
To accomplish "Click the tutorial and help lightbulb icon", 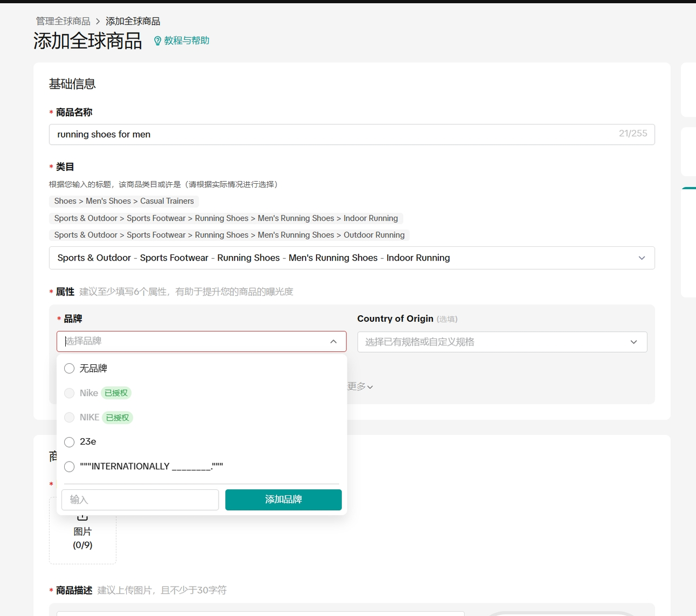I will [158, 41].
